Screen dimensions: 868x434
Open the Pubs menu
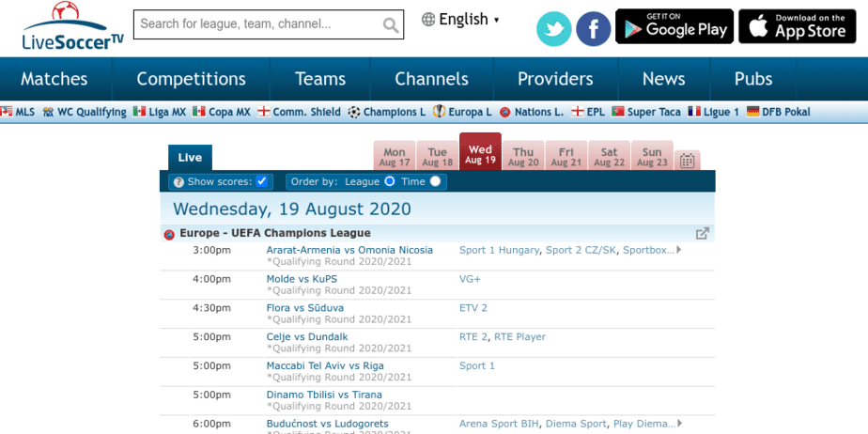[752, 79]
